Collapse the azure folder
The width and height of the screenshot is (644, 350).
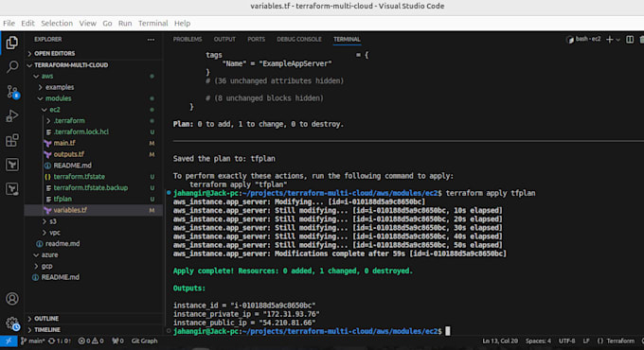pyautogui.click(x=49, y=254)
